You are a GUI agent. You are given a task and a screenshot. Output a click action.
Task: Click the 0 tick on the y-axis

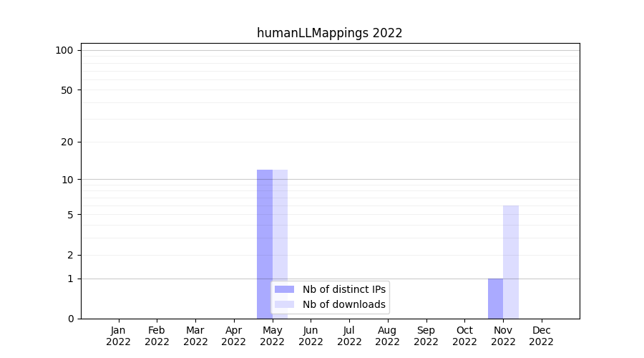pyautogui.click(x=70, y=319)
